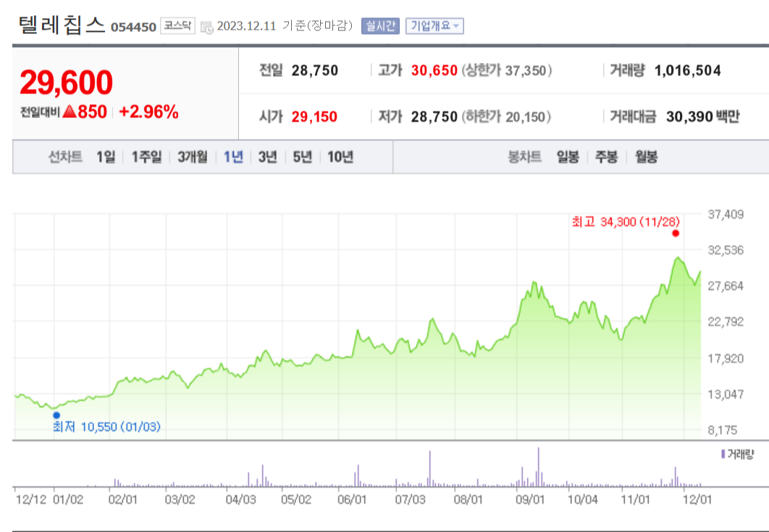Click the blue 최저 10,550 marker dot

[x=56, y=415]
